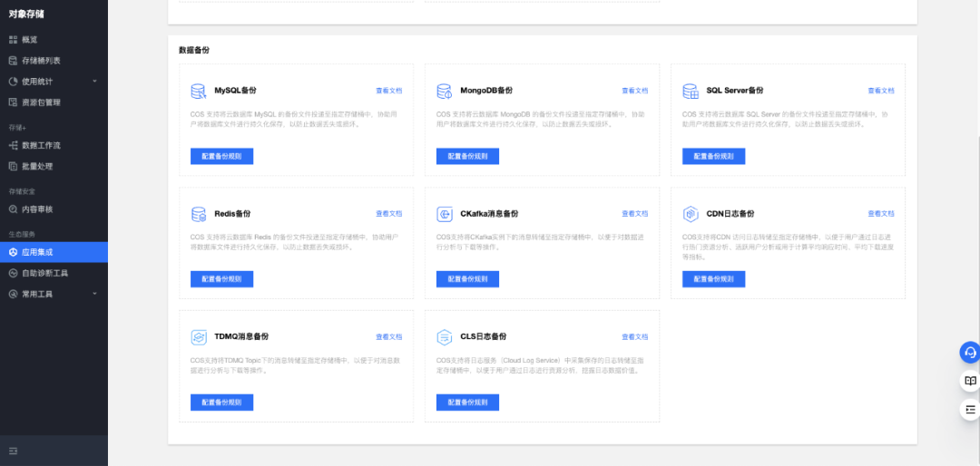Image resolution: width=980 pixels, height=466 pixels.
Task: Select 批量处理 menu item
Action: [x=54, y=167]
